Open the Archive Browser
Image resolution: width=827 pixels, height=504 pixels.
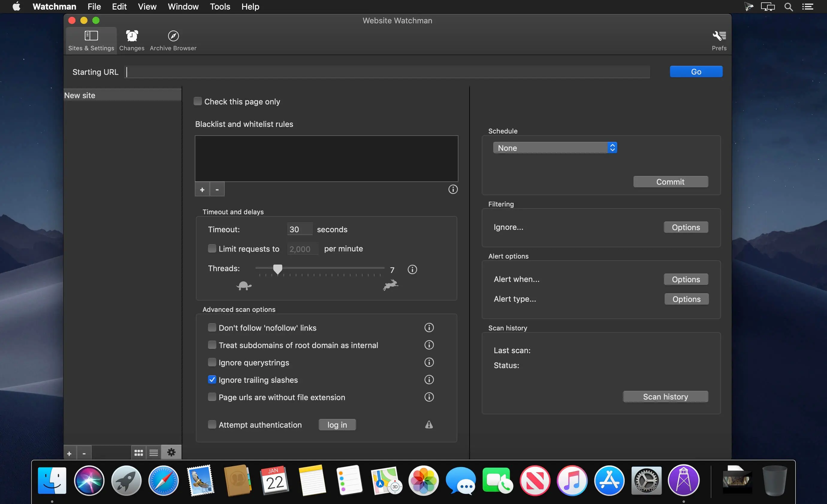coord(173,40)
